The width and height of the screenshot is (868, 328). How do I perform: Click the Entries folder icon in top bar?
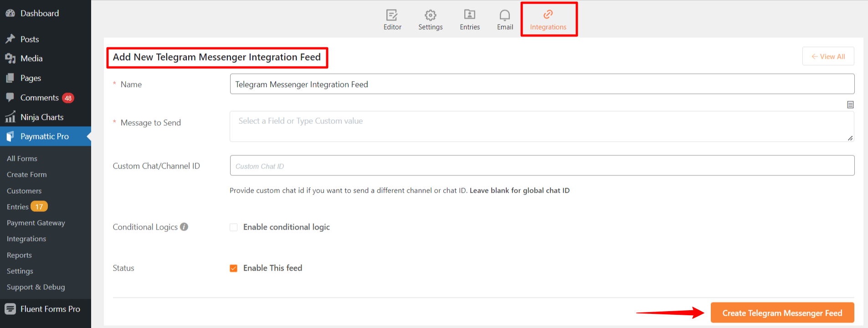[x=470, y=15]
